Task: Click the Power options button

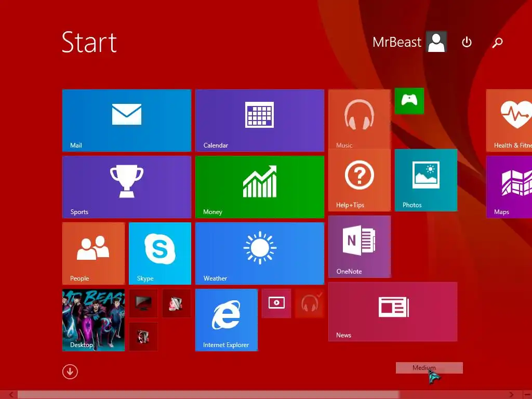Action: click(467, 42)
